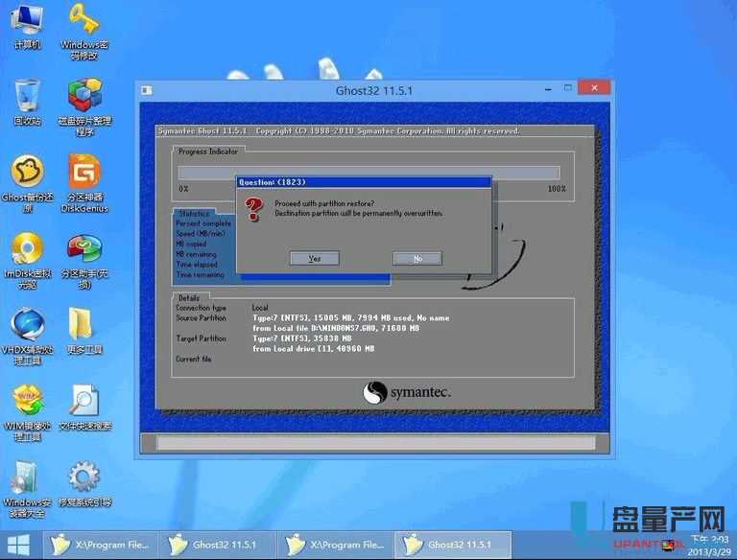Open the 磁盘碎片整理程序 icon
Screen dimensions: 737x560
point(84,107)
